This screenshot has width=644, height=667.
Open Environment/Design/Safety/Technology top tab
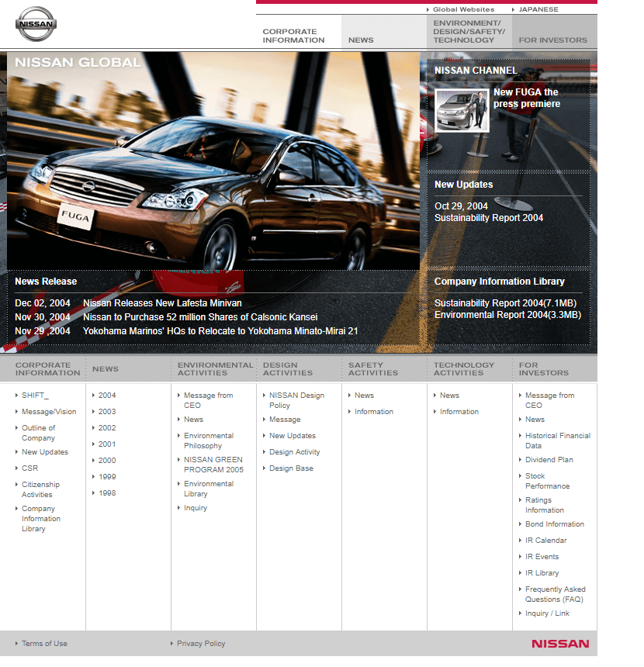coord(469,32)
